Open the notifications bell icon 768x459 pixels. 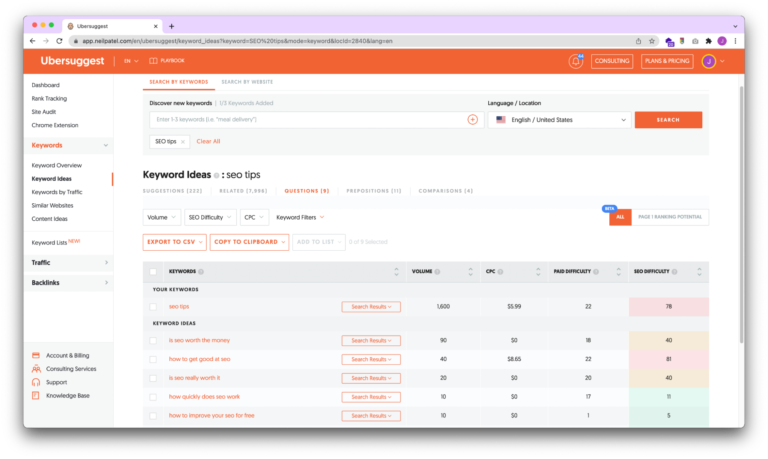point(576,61)
